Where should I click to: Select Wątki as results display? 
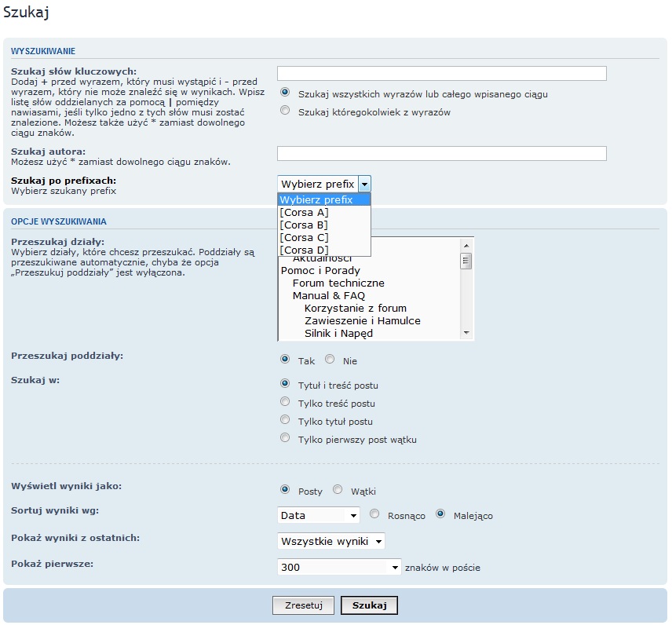coord(338,490)
